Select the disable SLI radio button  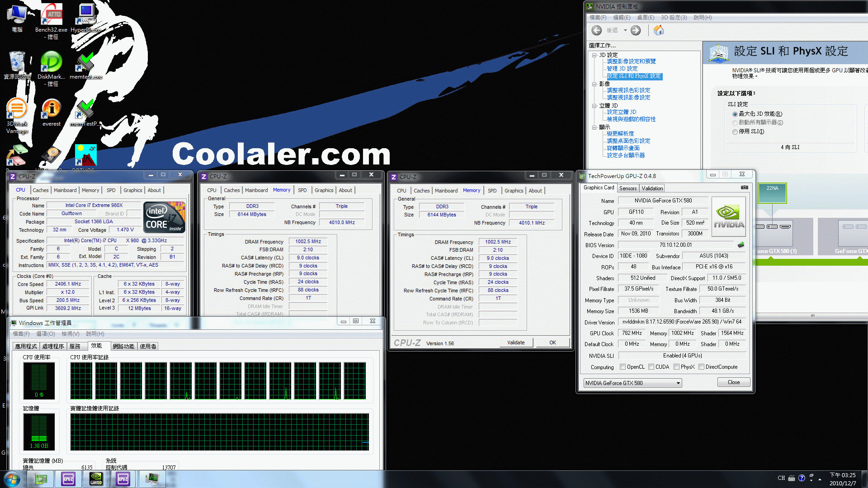[x=735, y=132]
